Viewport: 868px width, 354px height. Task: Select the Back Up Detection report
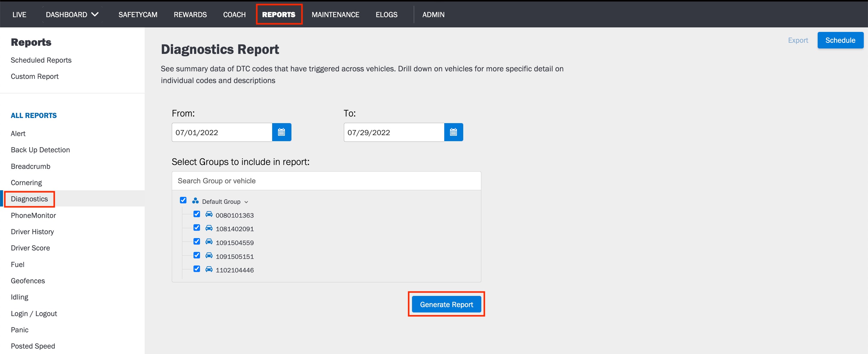point(40,150)
